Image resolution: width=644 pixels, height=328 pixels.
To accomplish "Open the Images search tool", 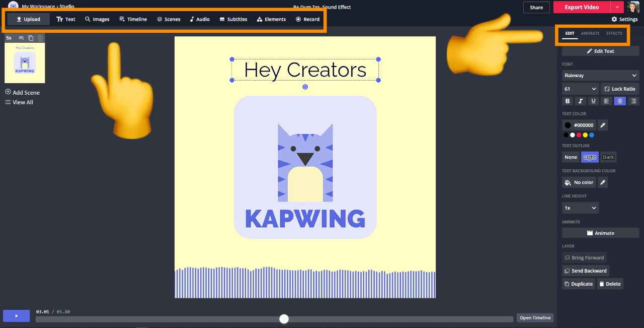I will point(97,19).
